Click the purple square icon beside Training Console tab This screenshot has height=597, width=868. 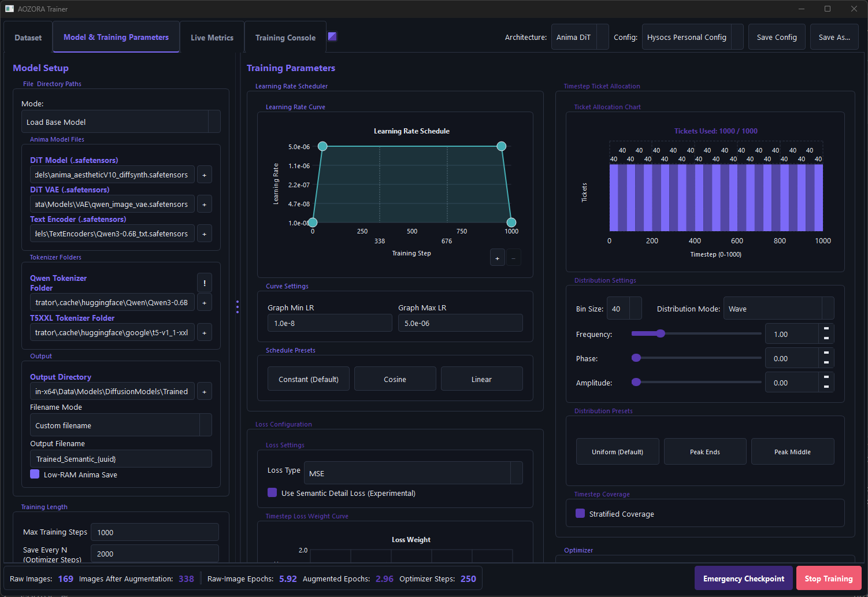click(x=332, y=36)
